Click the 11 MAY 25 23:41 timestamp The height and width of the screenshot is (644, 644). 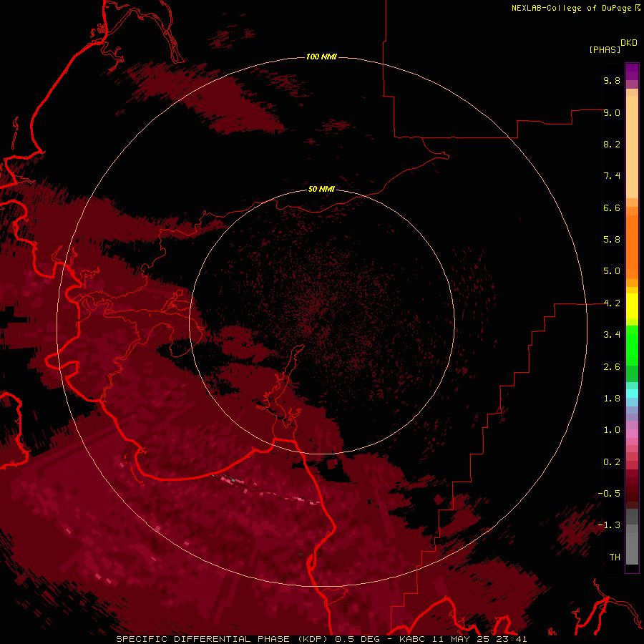(x=479, y=639)
